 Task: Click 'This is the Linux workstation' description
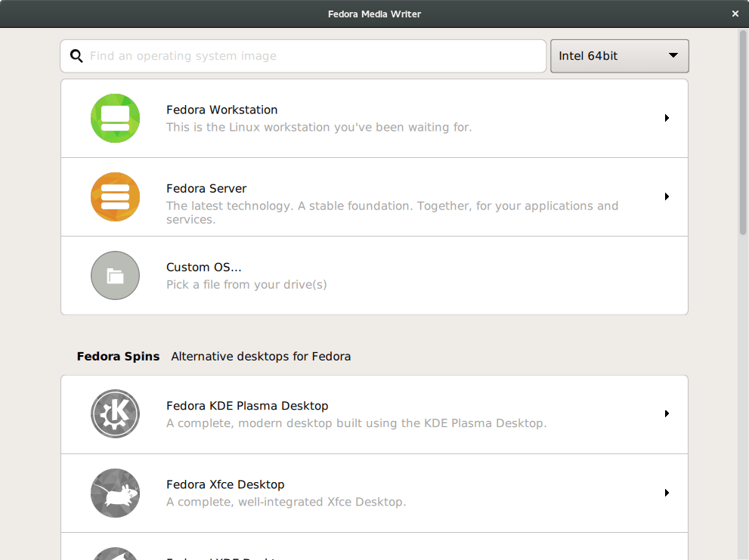click(x=319, y=127)
